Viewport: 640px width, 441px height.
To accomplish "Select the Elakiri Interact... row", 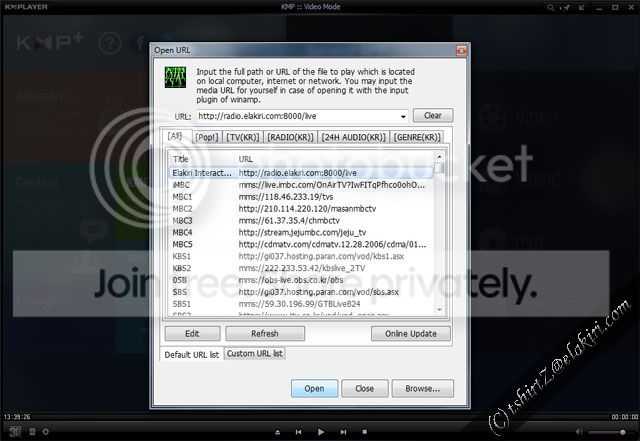I will 301,173.
